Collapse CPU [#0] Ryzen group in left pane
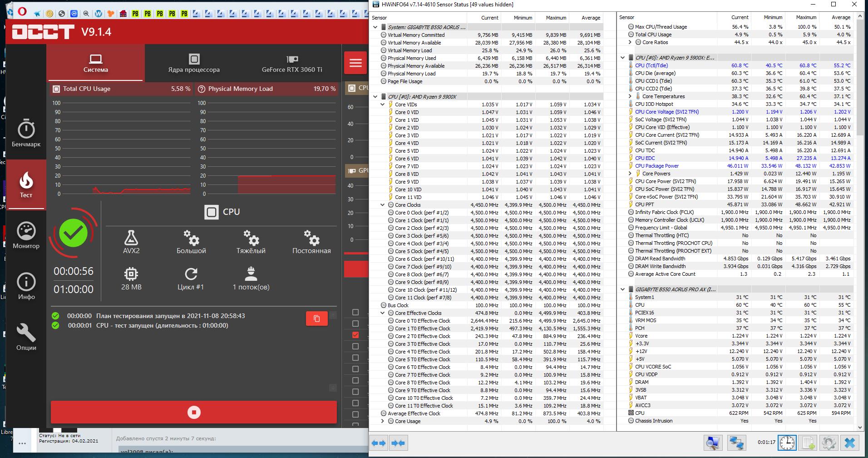 (375, 97)
